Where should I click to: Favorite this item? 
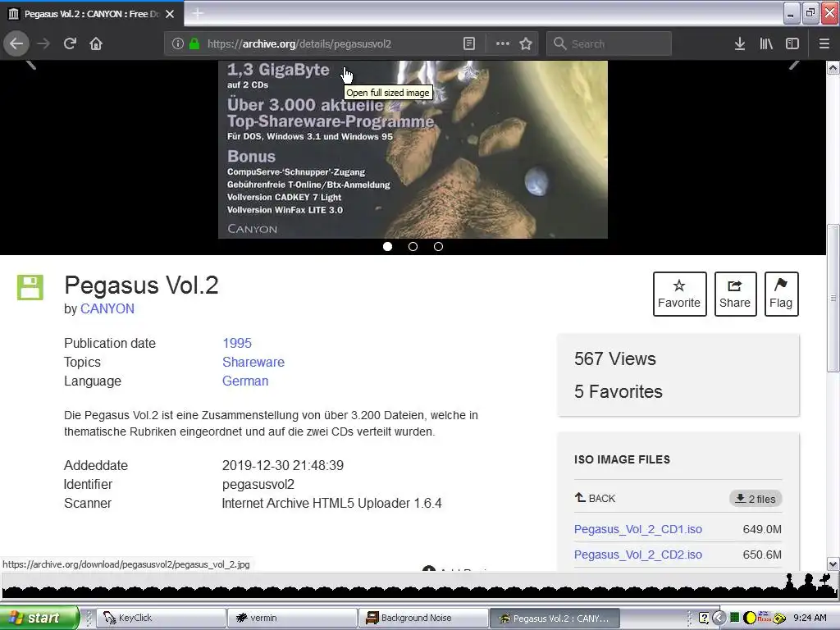point(679,294)
